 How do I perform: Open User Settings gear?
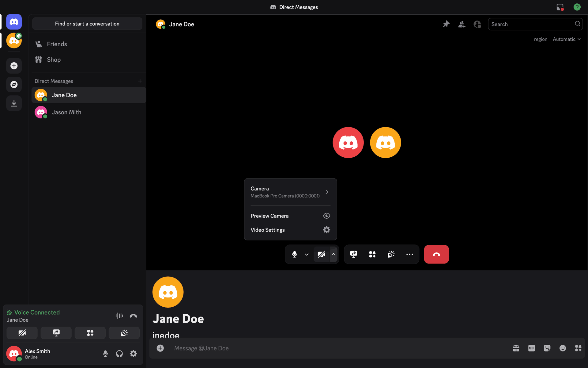point(133,354)
